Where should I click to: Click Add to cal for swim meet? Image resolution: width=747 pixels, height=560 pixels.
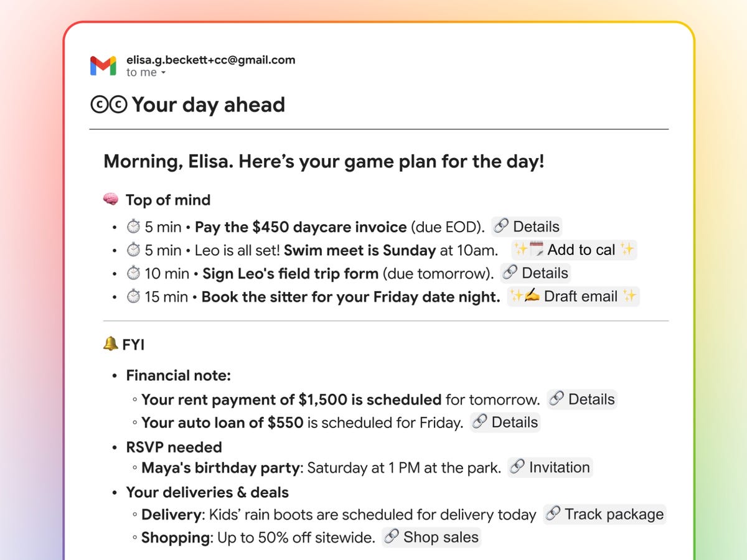[574, 250]
